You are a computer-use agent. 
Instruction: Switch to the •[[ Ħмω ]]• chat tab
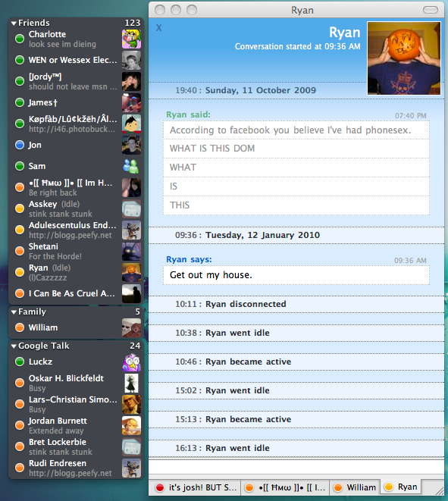(285, 487)
